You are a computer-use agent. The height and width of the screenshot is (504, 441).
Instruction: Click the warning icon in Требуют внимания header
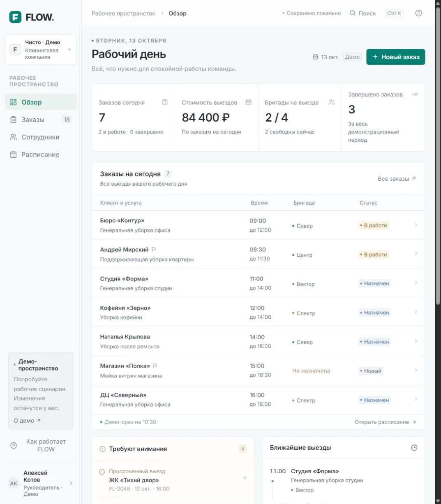coord(103,449)
